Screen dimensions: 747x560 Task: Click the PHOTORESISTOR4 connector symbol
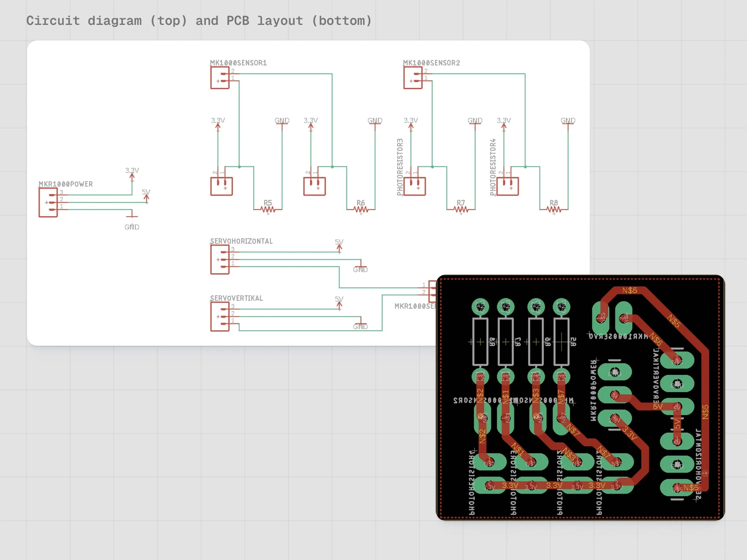click(x=508, y=186)
